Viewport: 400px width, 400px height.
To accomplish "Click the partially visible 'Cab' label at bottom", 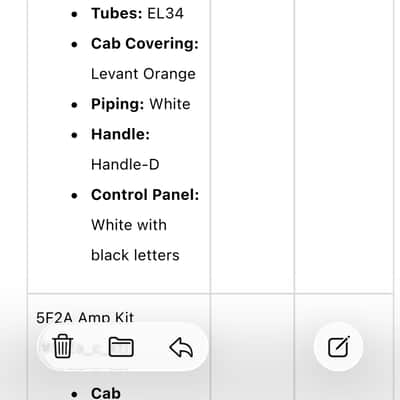I will click(106, 393).
